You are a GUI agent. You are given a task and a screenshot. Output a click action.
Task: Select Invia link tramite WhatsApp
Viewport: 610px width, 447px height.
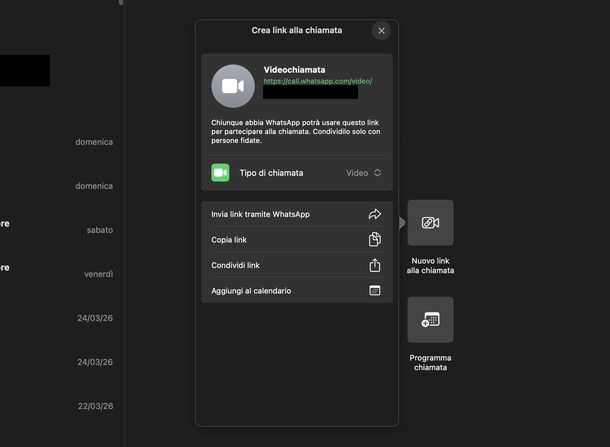pos(296,214)
